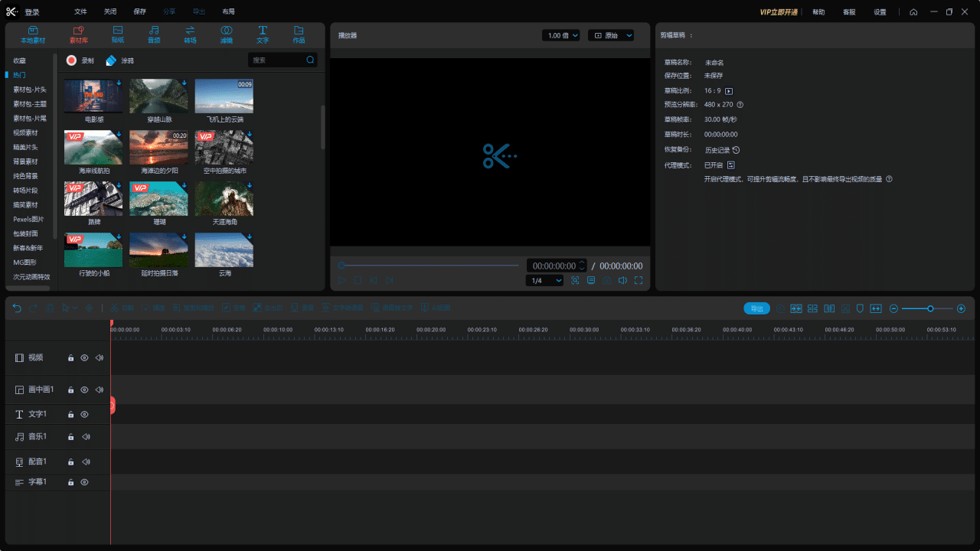Click the 涂鸦 doodle tool icon

(x=111, y=60)
